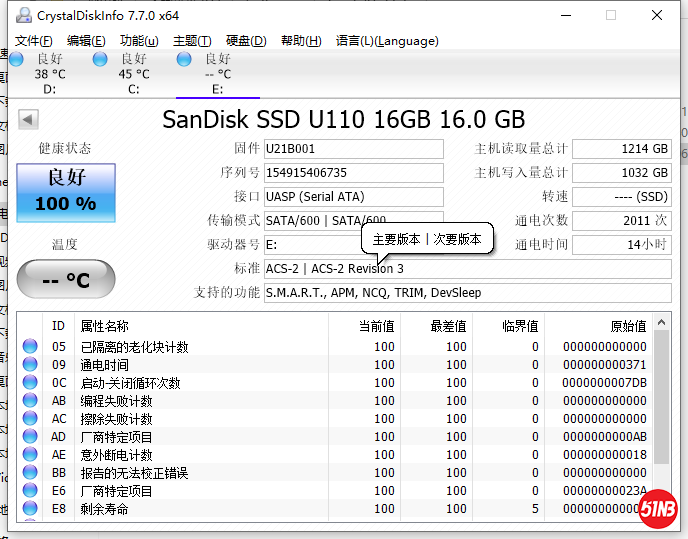Select the C: drive tab at 45 °C
The height and width of the screenshot is (539, 688).
click(x=133, y=74)
